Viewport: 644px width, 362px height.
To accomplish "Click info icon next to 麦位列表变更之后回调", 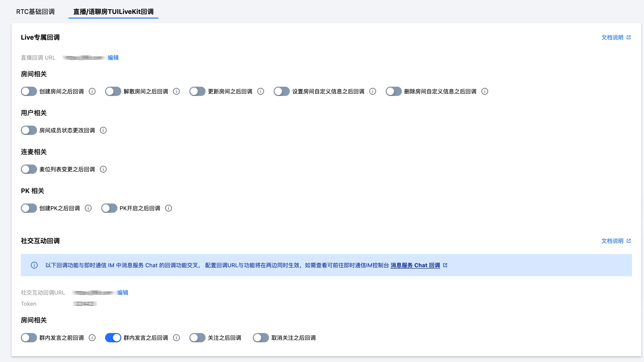I will [103, 169].
